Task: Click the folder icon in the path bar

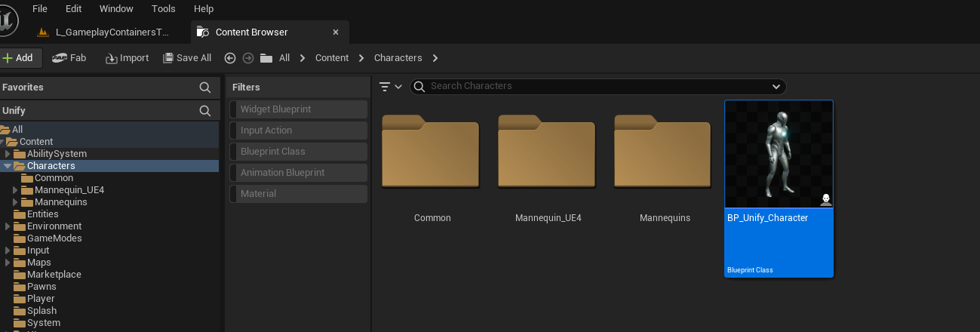Action: [x=266, y=58]
